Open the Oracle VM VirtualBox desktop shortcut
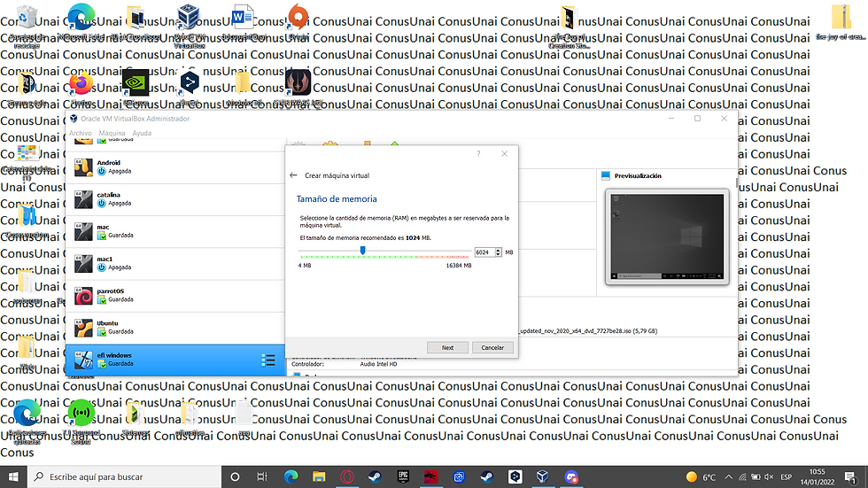The height and width of the screenshot is (488, 868). tap(189, 25)
